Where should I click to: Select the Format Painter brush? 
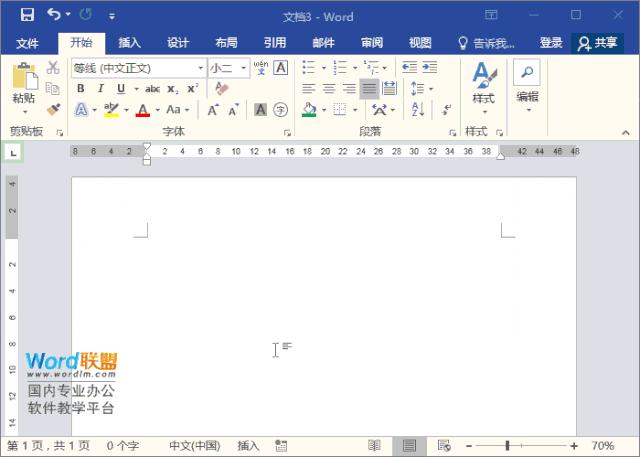pyautogui.click(x=53, y=109)
